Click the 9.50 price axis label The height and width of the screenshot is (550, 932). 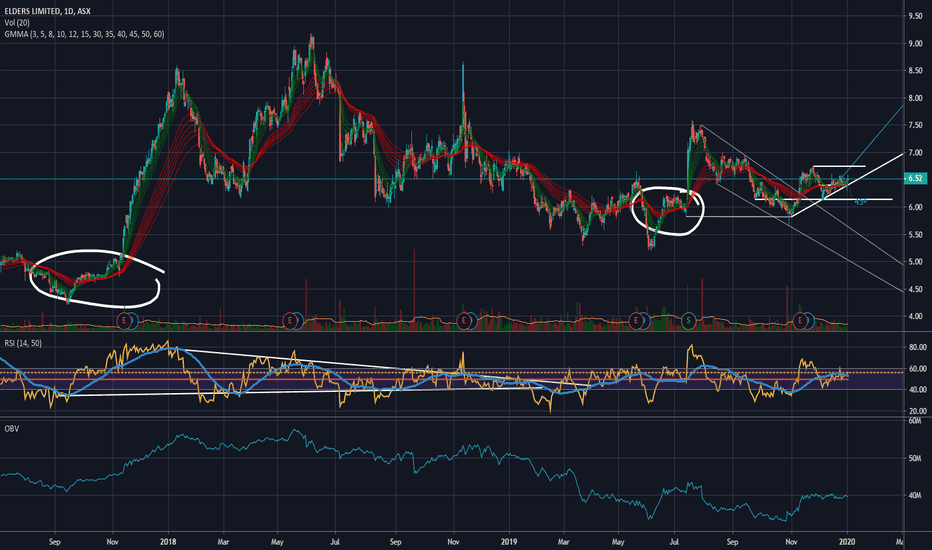(x=915, y=16)
